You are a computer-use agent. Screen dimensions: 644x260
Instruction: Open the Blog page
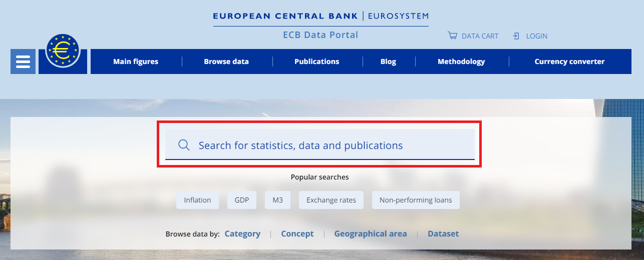pos(388,61)
